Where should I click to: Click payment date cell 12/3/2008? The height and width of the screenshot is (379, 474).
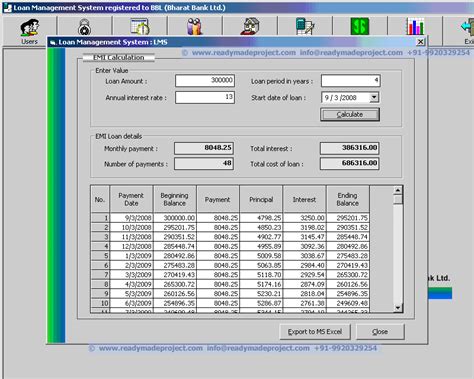(x=131, y=246)
